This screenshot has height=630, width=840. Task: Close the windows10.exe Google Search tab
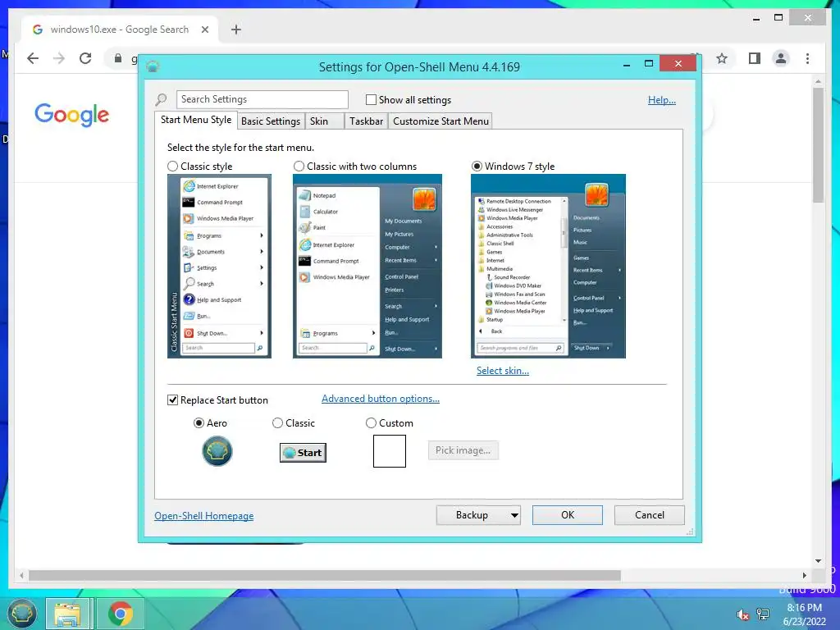(204, 30)
